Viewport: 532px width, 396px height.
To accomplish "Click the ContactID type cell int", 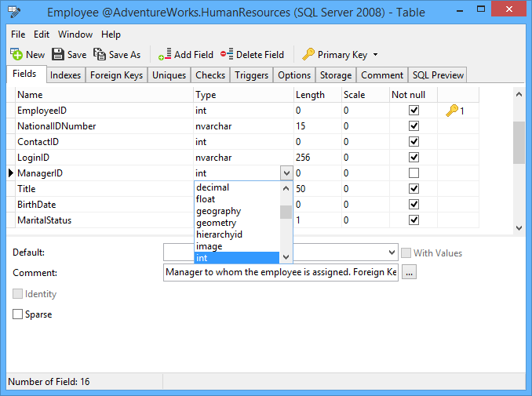I will 243,142.
